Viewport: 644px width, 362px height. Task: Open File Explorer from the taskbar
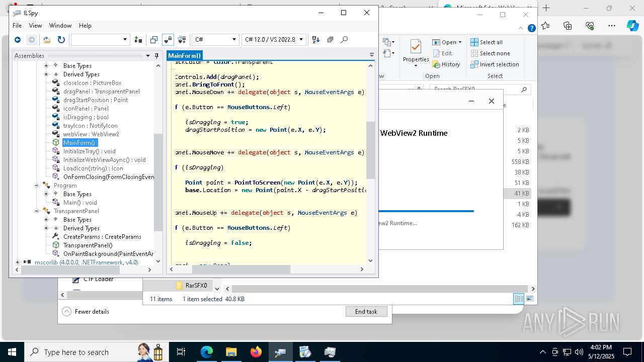(231, 352)
